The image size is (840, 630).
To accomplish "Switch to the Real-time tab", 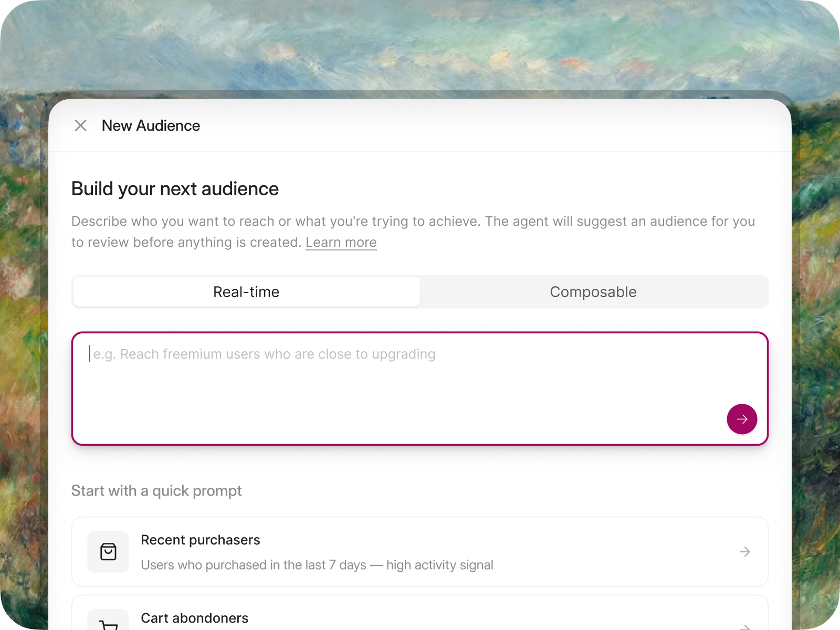I will 246,292.
